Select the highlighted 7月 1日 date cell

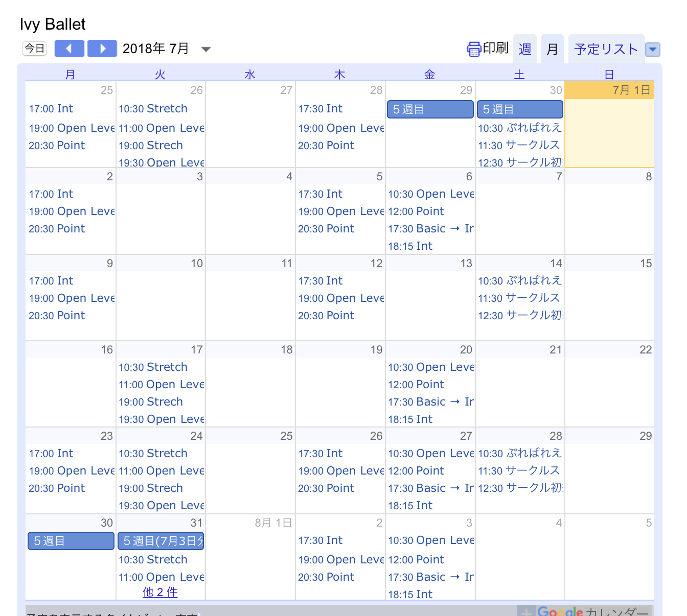[x=609, y=133]
